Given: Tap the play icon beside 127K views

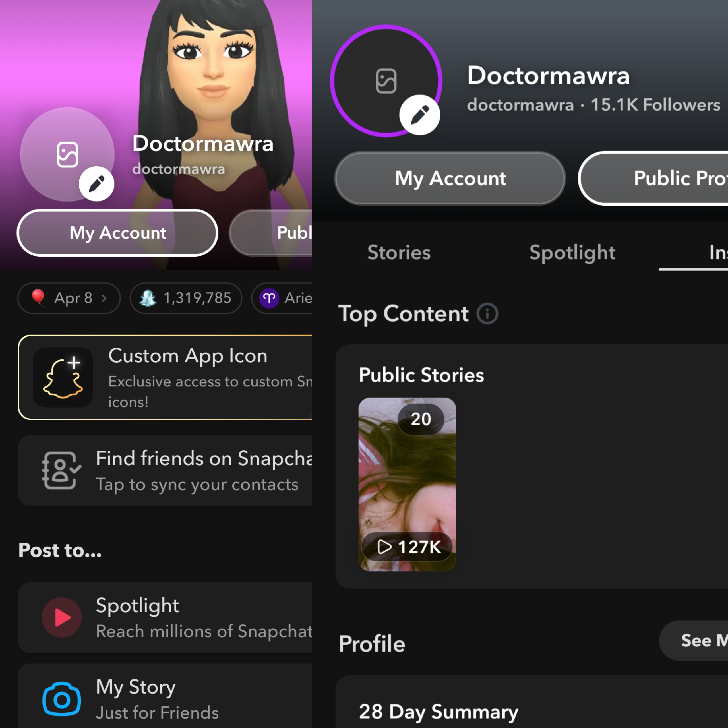Looking at the screenshot, I should pyautogui.click(x=384, y=547).
